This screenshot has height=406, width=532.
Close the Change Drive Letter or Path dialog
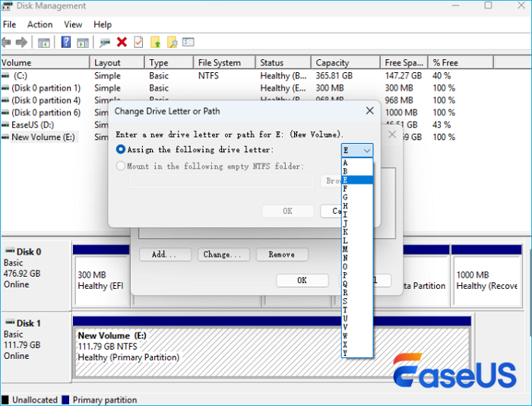(x=369, y=111)
